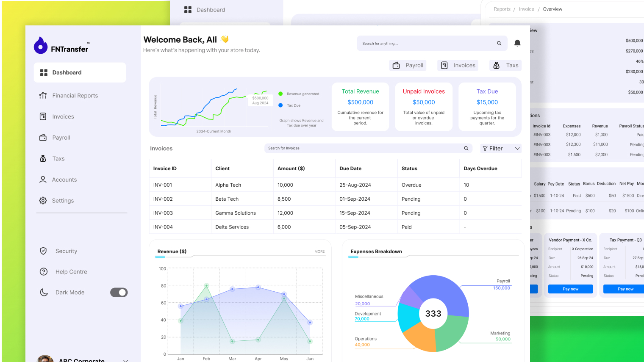Click the search icon in Invoices search field

coord(466,148)
